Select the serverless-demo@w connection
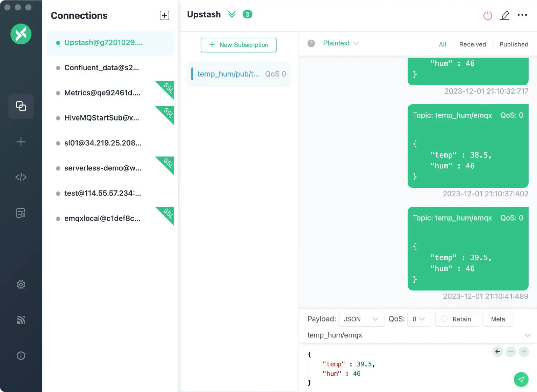537x392 pixels. click(110, 168)
